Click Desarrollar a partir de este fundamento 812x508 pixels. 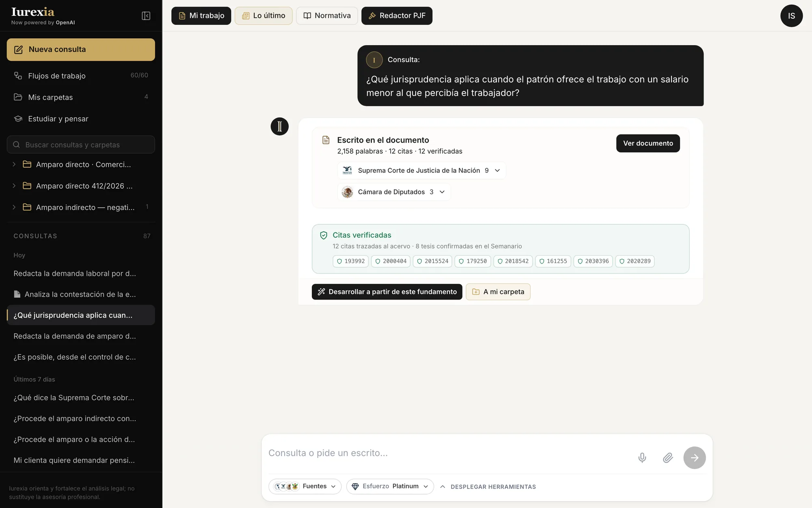point(387,292)
